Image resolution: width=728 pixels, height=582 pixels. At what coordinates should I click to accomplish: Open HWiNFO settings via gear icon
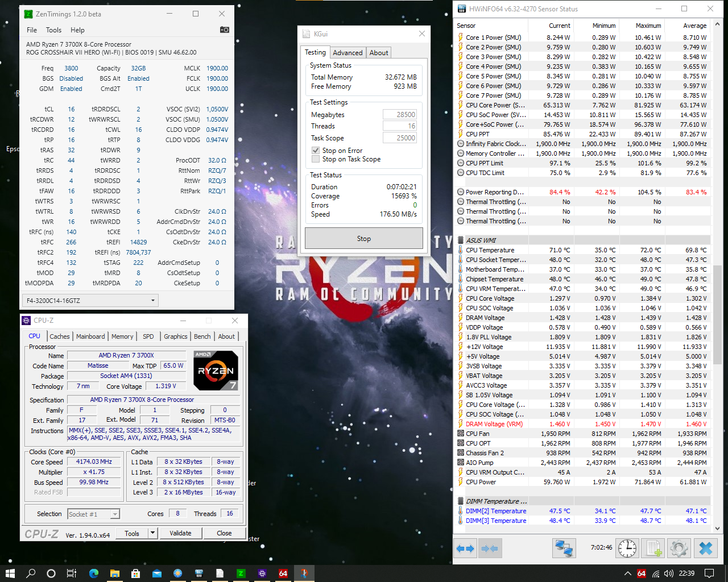tap(679, 548)
